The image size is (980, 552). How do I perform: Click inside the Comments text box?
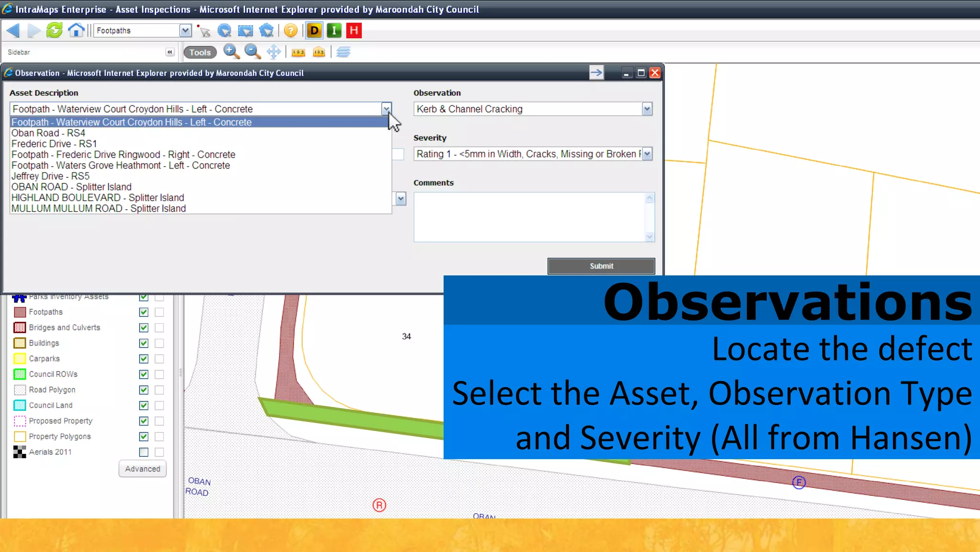529,217
